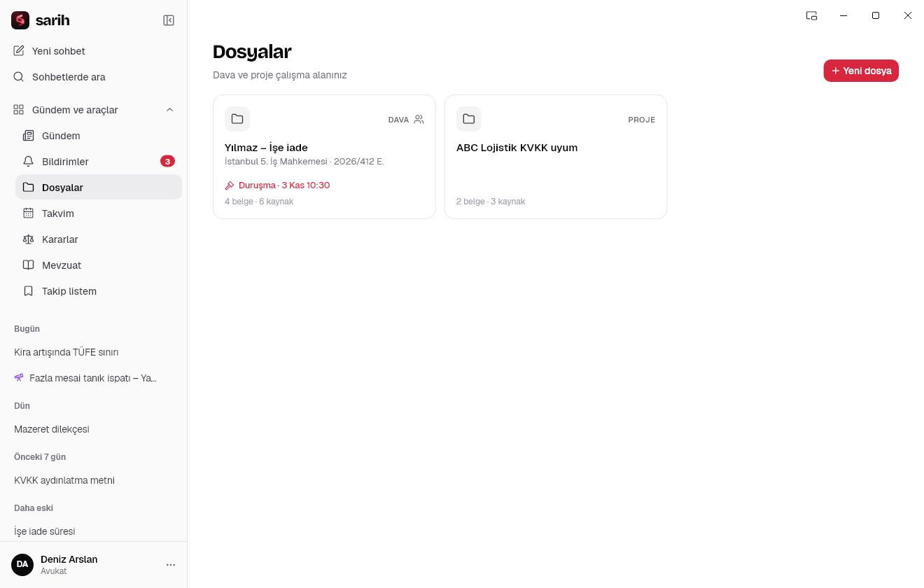Image resolution: width=924 pixels, height=588 pixels.
Task: Click the Duruşma · 3 Kas 10:30 hearing date
Action: pos(284,185)
